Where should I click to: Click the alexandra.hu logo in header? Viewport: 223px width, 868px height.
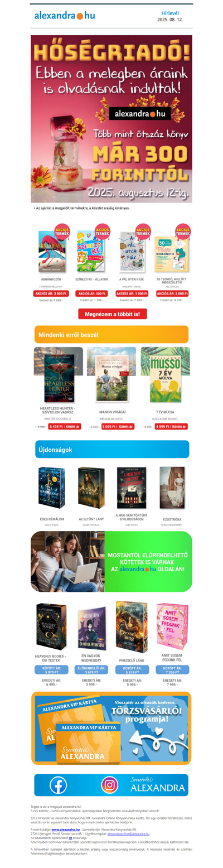65,16
